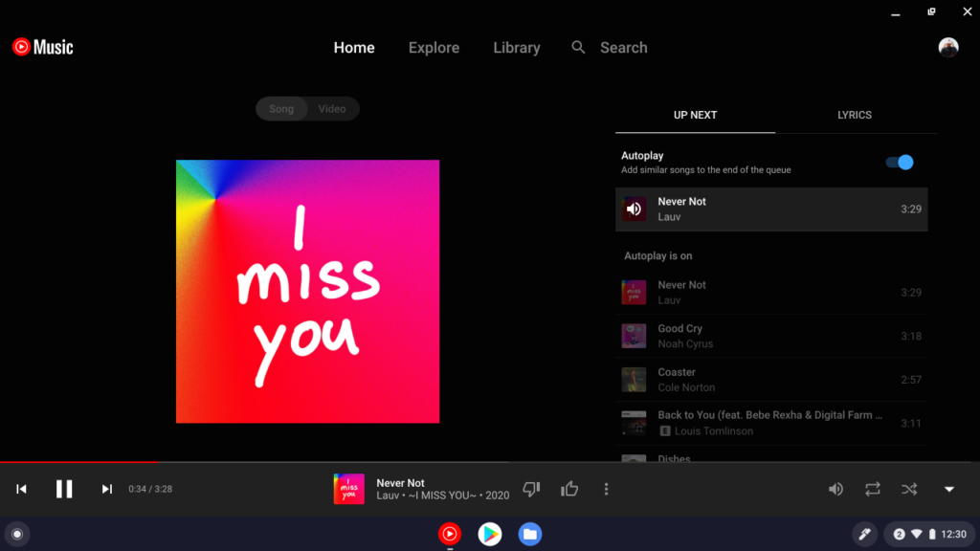Open the Play Store from shelf
980x551 pixels.
pyautogui.click(x=490, y=534)
